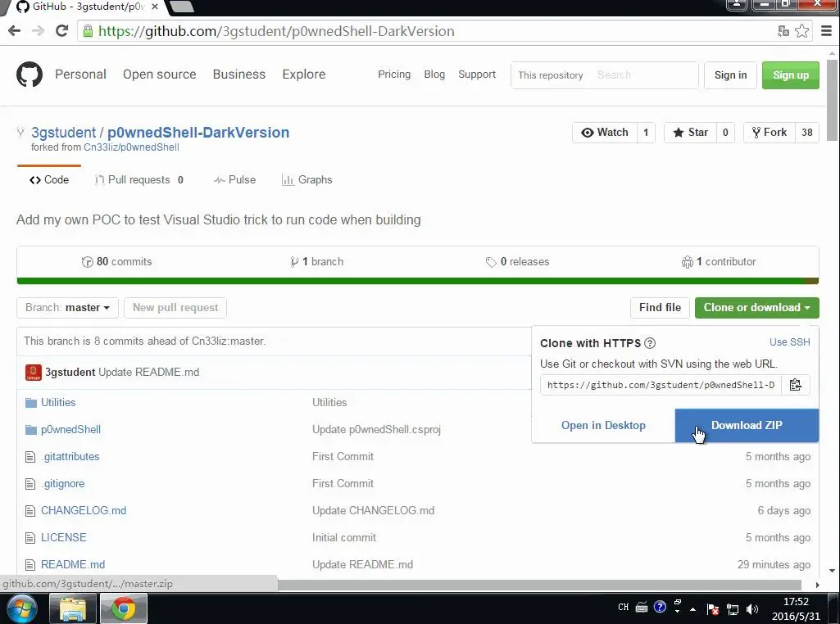Screen dimensions: 840x624
Task: Switch to the Pull requests tab
Action: click(x=138, y=180)
